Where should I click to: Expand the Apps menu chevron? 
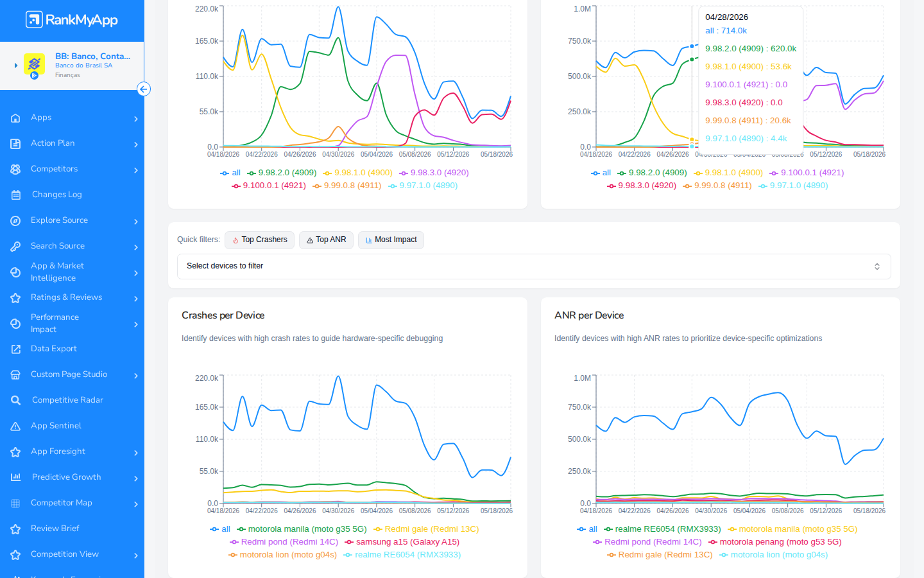coord(136,119)
